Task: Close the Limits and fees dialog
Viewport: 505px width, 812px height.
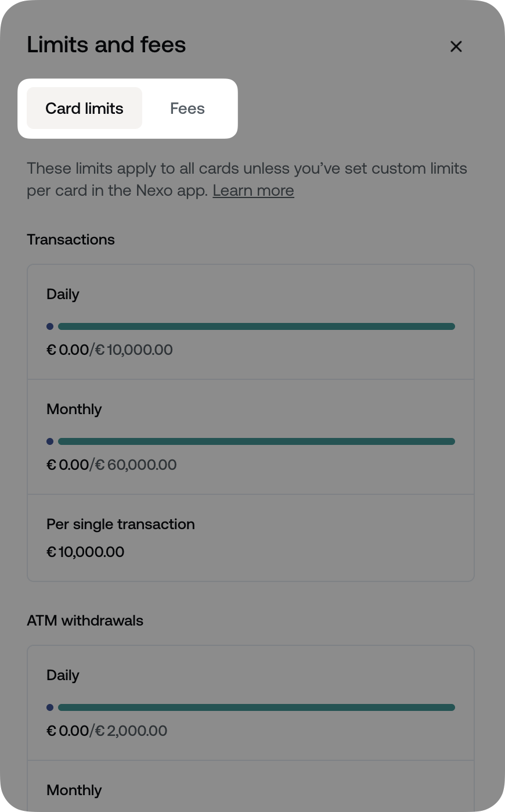Action: point(456,46)
